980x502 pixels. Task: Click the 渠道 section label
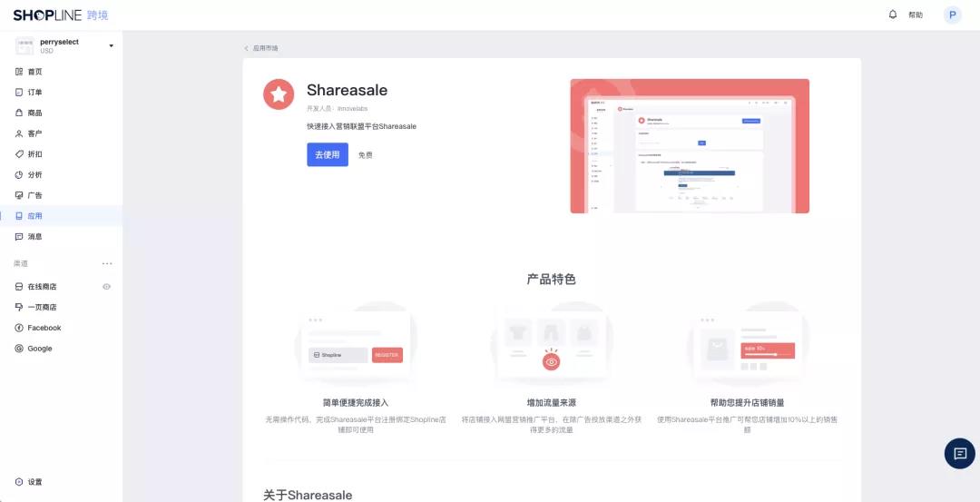tap(21, 264)
